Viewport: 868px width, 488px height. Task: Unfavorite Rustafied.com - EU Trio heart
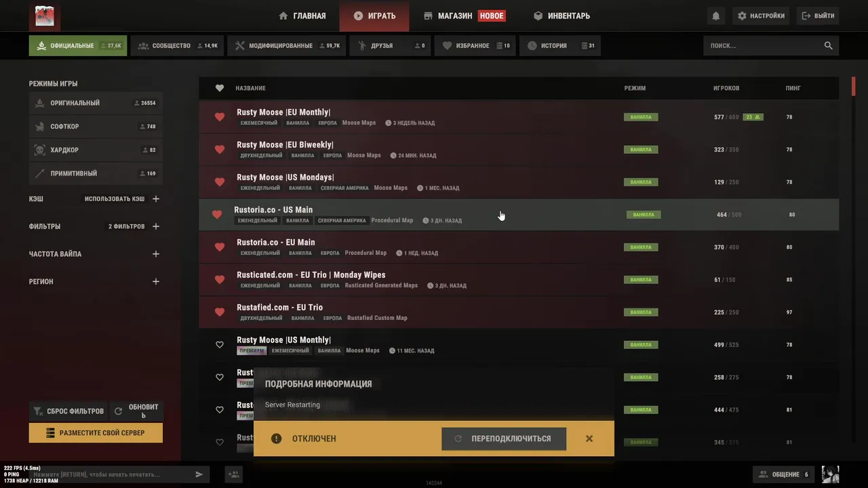pyautogui.click(x=220, y=312)
